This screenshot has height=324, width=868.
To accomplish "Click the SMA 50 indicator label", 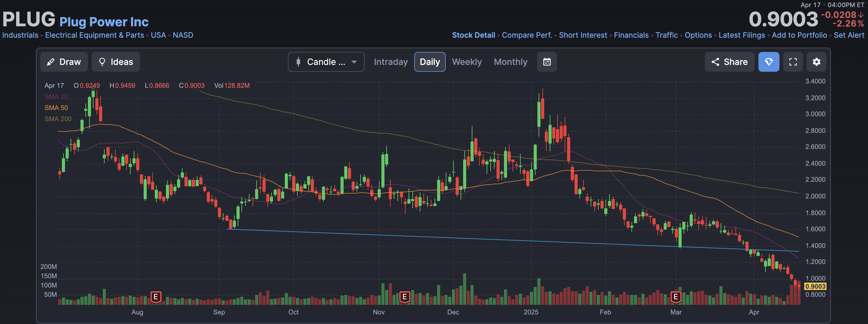I will tap(56, 108).
